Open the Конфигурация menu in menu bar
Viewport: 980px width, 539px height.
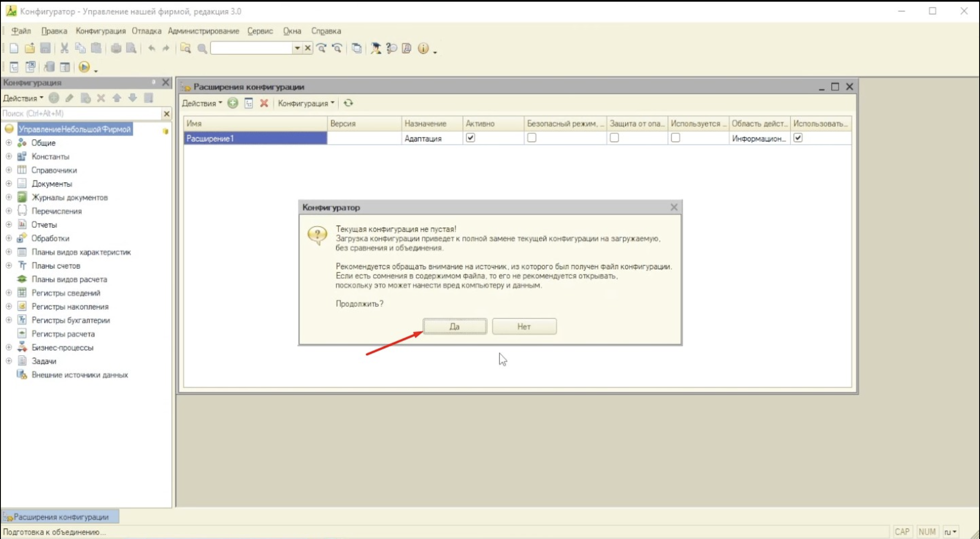coord(100,31)
